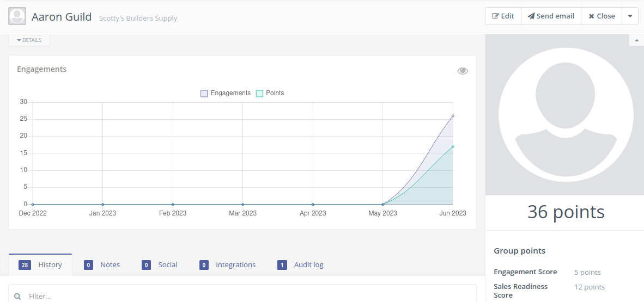The width and height of the screenshot is (644, 302).
Task: Click the Close button
Action: coord(602,16)
